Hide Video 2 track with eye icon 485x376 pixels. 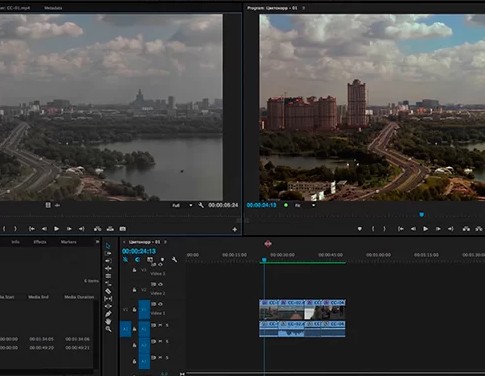pyautogui.click(x=160, y=284)
